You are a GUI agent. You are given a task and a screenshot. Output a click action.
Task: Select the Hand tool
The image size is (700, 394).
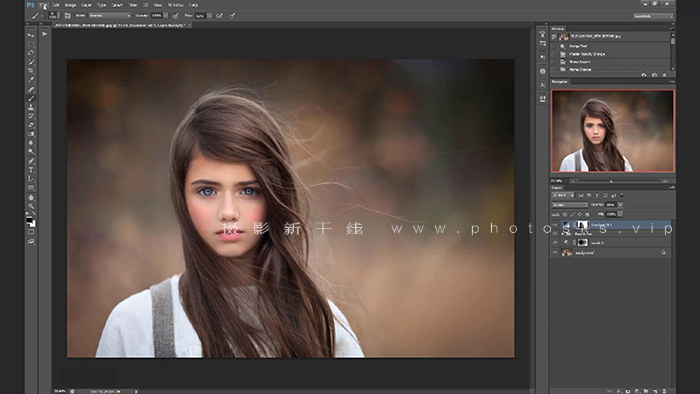tap(31, 197)
